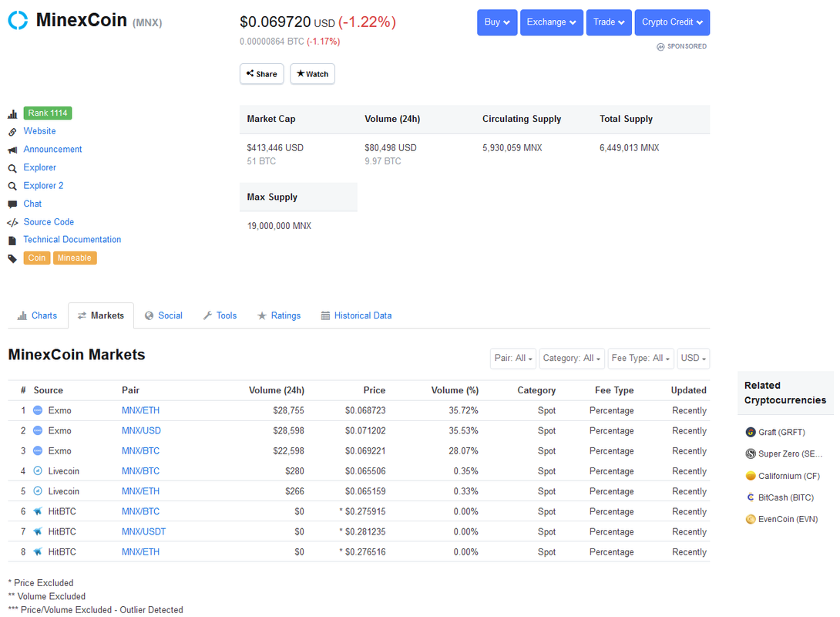
Task: Open Graft (GRFT) related cryptocurrency
Action: 781,433
